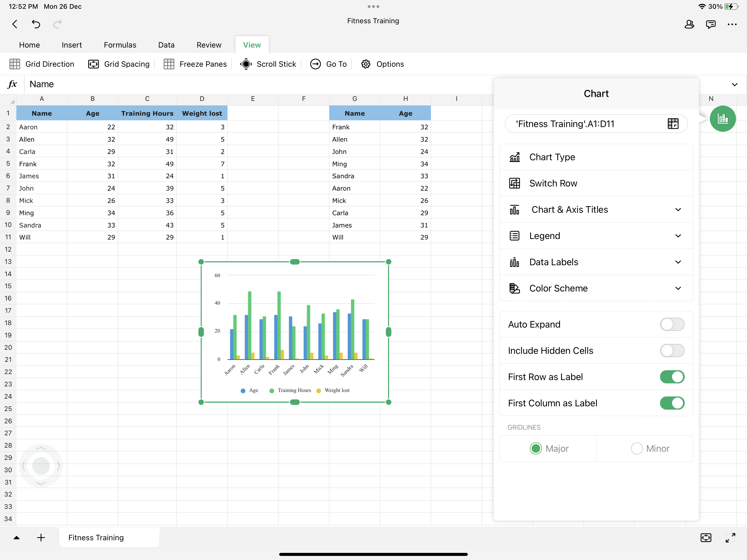Switch to the Insert tab

pyautogui.click(x=72, y=45)
